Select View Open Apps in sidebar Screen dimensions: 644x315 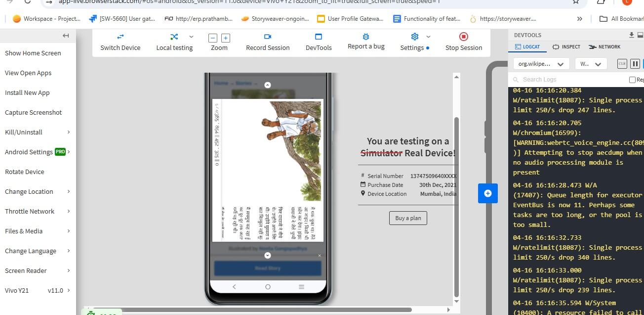click(28, 73)
